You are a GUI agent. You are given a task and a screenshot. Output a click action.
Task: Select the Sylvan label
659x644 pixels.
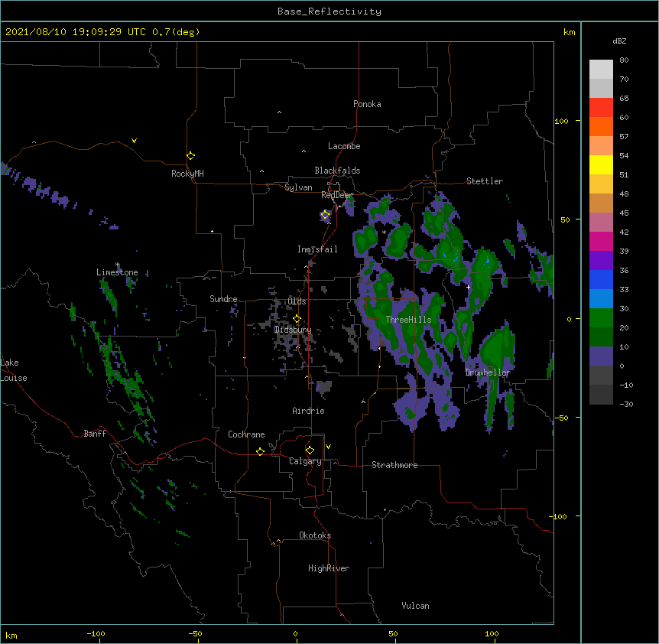tap(298, 187)
